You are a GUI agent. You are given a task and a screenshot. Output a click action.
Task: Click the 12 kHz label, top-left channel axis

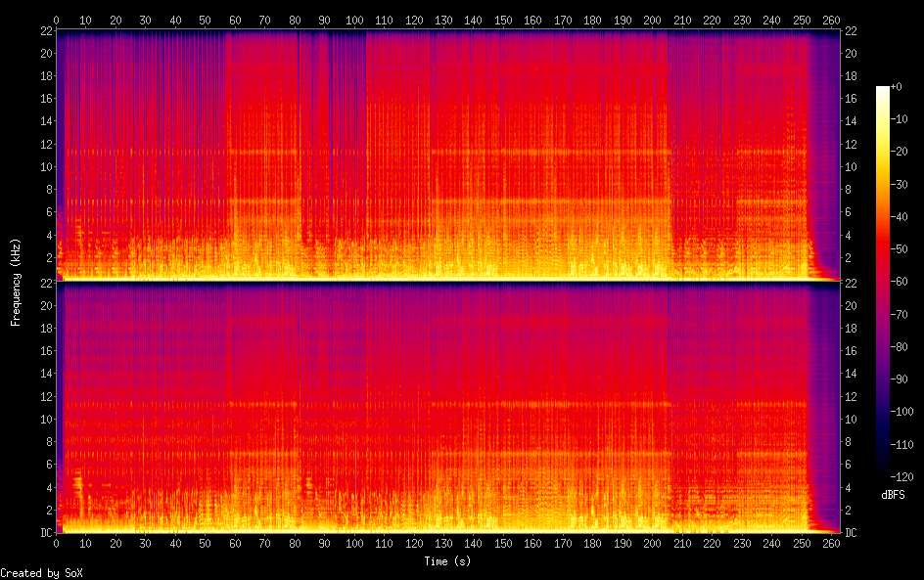tap(47, 144)
